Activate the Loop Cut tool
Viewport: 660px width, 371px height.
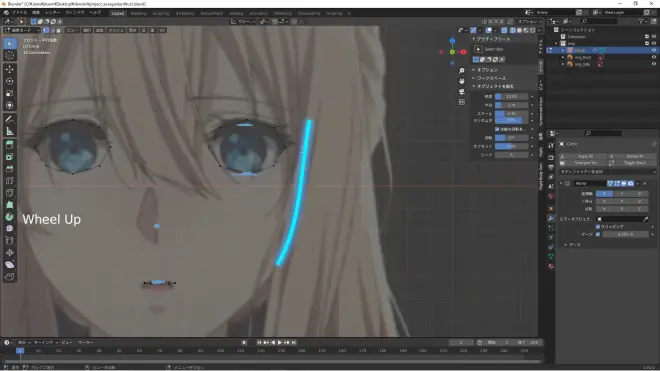(x=10, y=181)
